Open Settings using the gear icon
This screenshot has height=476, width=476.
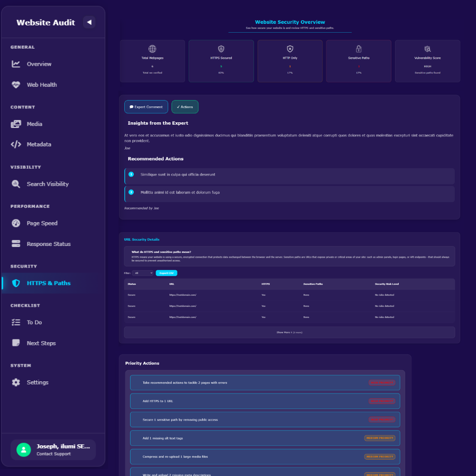point(16,382)
